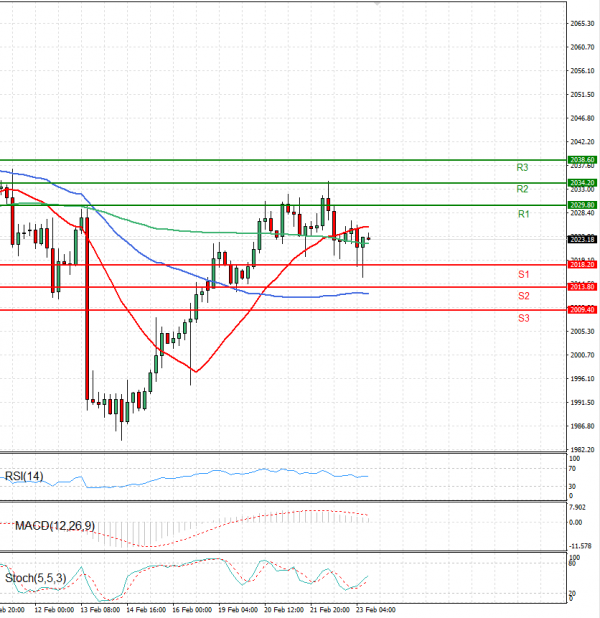Click the 1982.20 price axis value
This screenshot has height=618, width=600.
point(582,450)
